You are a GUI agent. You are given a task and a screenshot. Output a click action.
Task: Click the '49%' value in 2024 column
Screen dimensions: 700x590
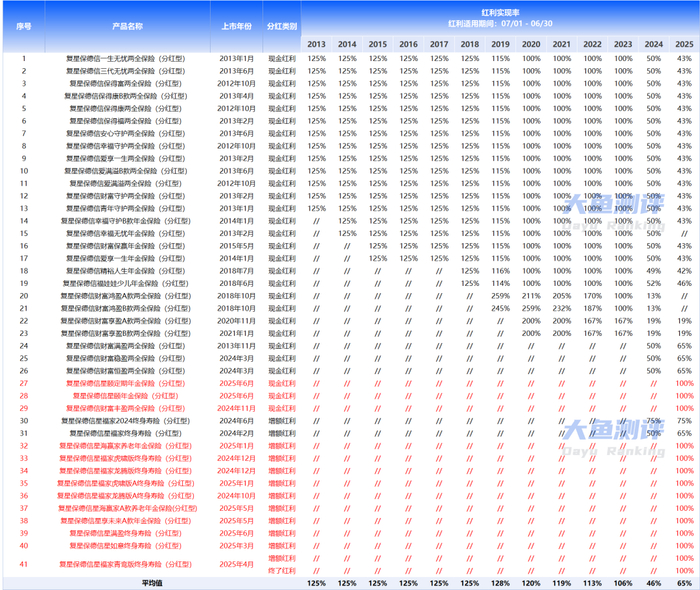point(654,271)
